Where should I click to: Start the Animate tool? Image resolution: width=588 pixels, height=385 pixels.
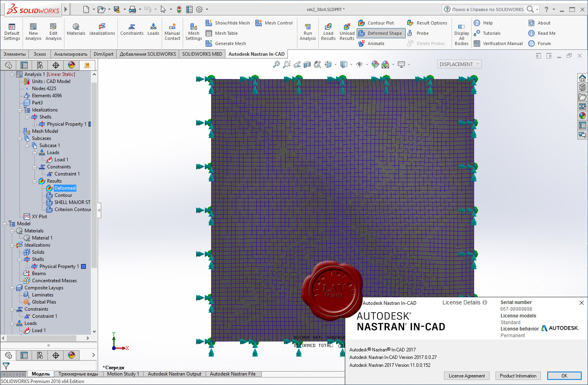pos(371,43)
